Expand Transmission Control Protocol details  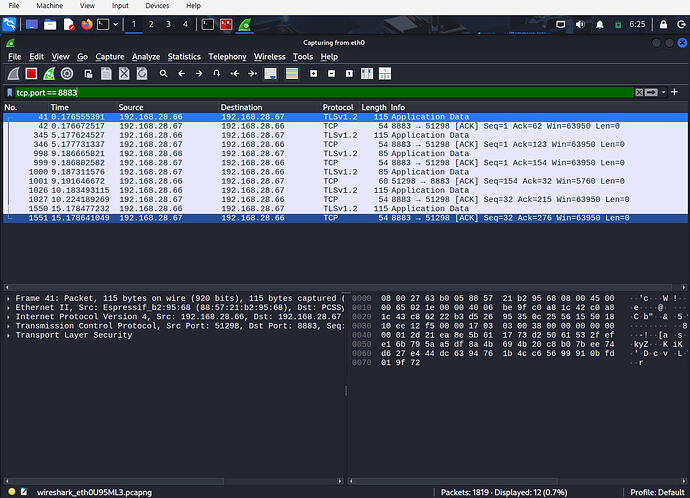(8, 326)
